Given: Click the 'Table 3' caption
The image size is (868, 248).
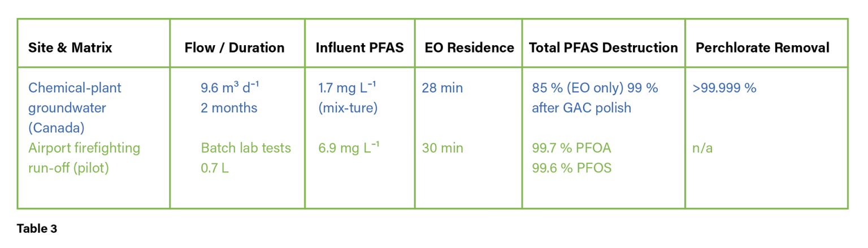Looking at the screenshot, I should pos(37,229).
